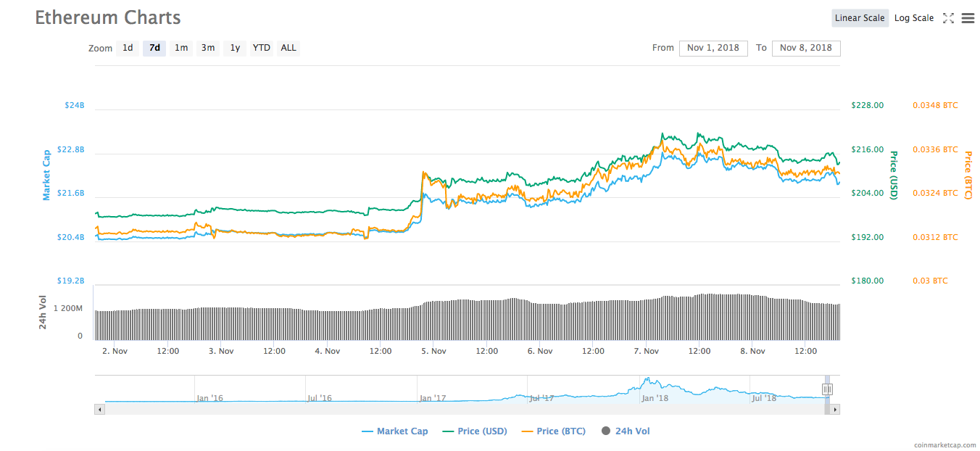Click the Ethereum Charts heading
980x451 pixels.
[108, 17]
